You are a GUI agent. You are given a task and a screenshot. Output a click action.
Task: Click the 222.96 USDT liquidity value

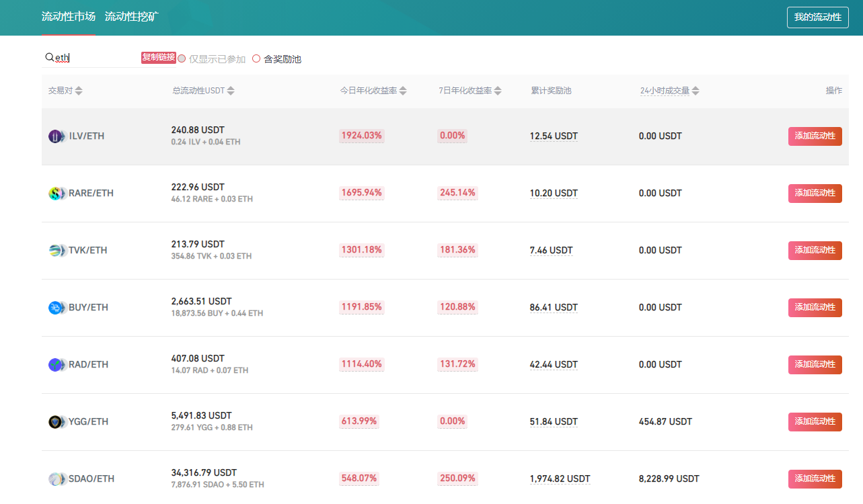pyautogui.click(x=198, y=187)
